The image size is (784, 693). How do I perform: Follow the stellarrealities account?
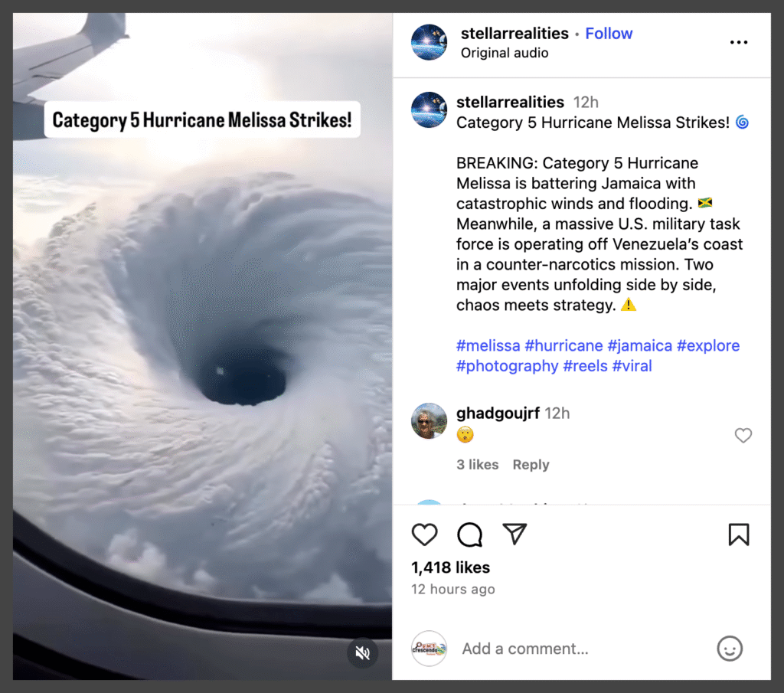pyautogui.click(x=609, y=34)
